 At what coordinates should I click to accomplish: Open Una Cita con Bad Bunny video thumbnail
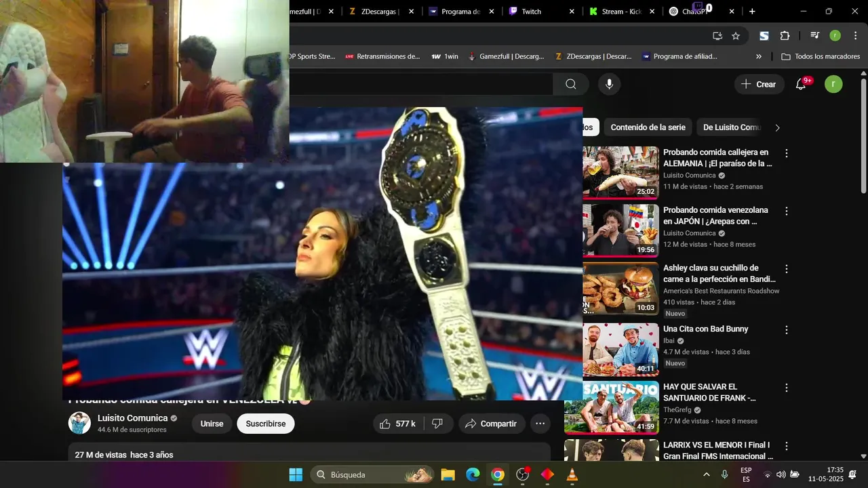620,349
